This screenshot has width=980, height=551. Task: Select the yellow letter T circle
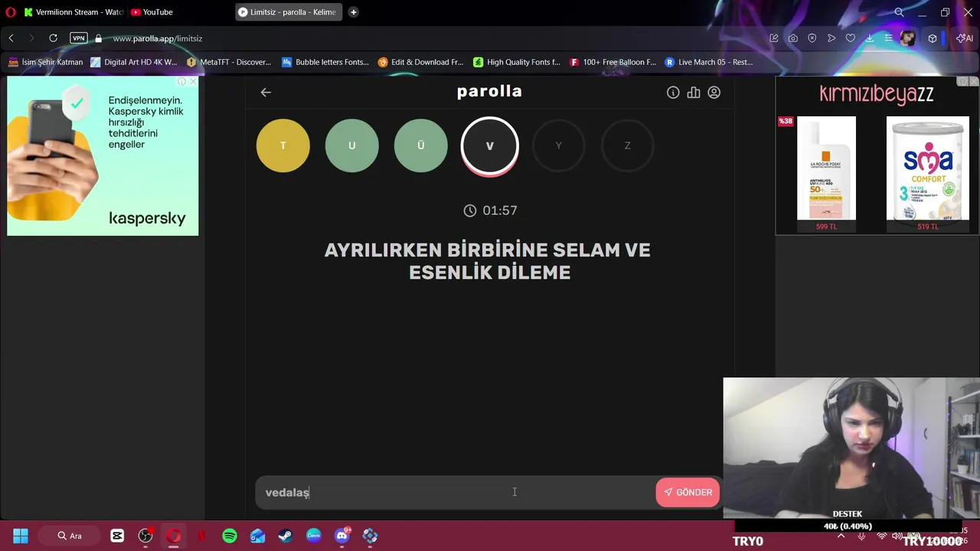pos(283,145)
